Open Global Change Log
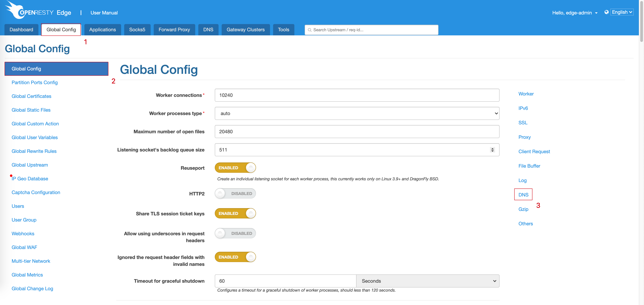644x305 pixels. tap(32, 289)
